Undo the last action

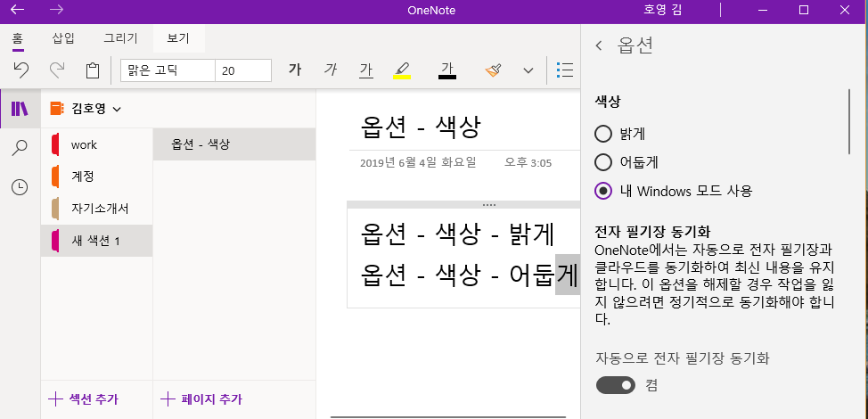[x=21, y=70]
